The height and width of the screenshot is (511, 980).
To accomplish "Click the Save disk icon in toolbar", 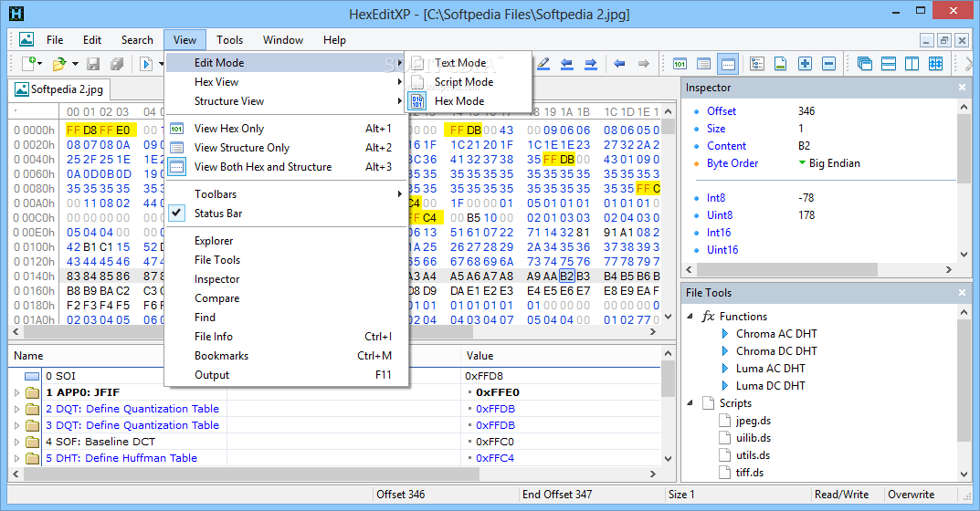I will tap(93, 63).
